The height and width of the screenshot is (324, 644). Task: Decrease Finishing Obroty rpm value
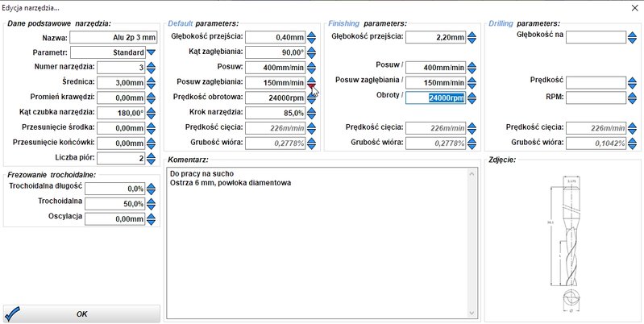pyautogui.click(x=472, y=101)
